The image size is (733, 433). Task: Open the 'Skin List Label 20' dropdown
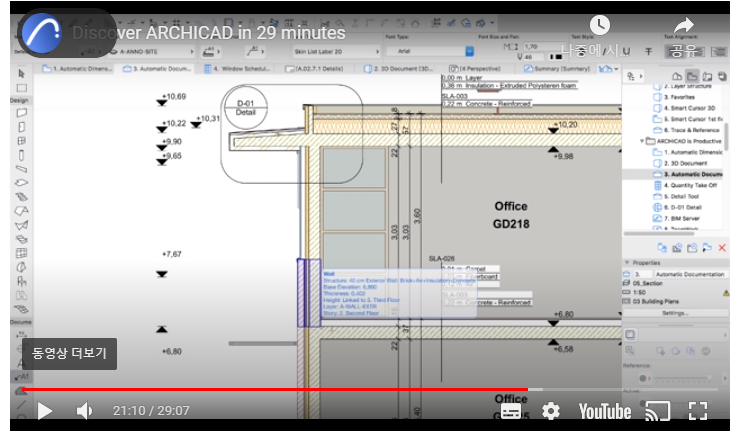(337, 51)
